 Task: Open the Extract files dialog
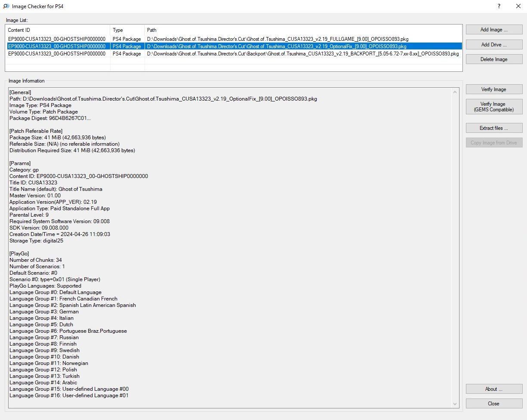pos(494,128)
